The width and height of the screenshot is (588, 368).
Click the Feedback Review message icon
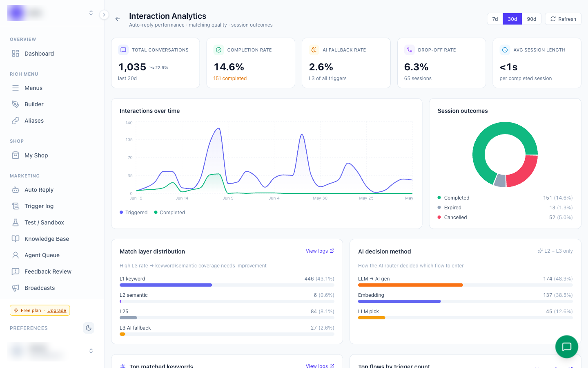coord(16,272)
